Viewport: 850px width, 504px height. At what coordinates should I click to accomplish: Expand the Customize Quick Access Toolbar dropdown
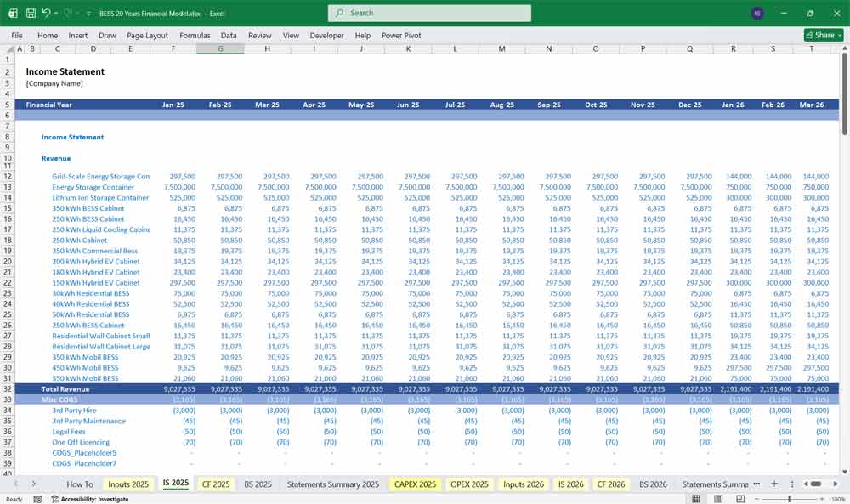[x=88, y=14]
